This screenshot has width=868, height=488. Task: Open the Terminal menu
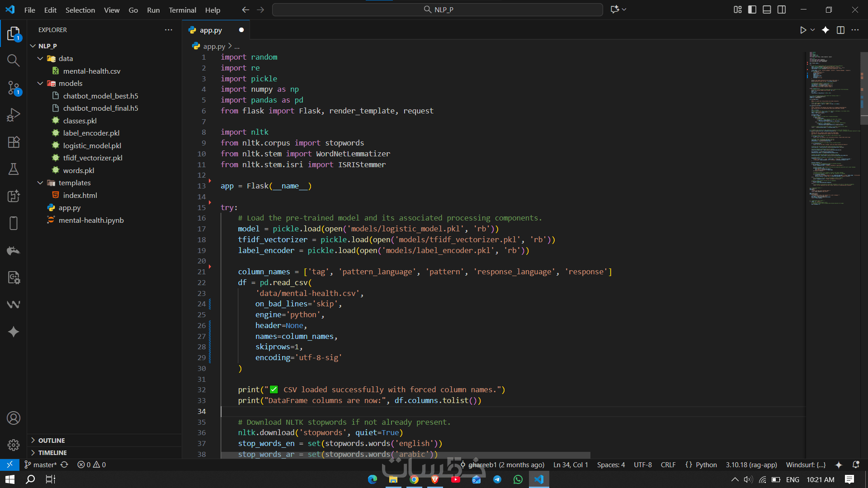(182, 10)
